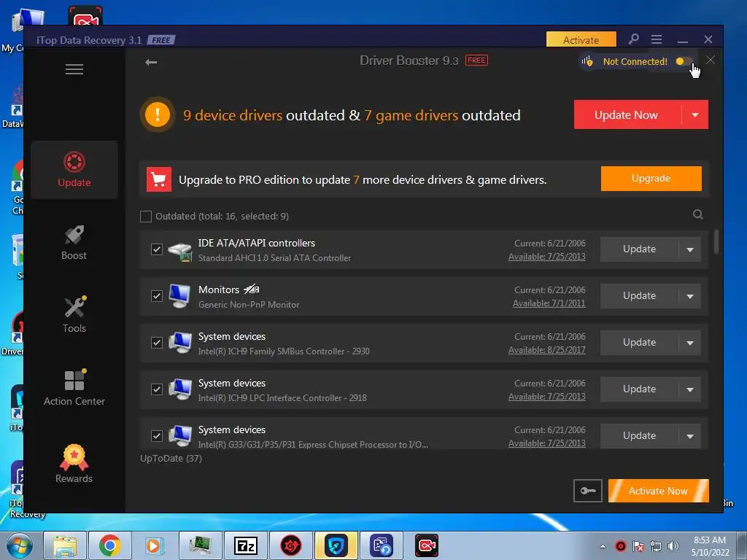Viewport: 747px width, 560px height.
Task: Open the Windows Start menu
Action: (20, 545)
